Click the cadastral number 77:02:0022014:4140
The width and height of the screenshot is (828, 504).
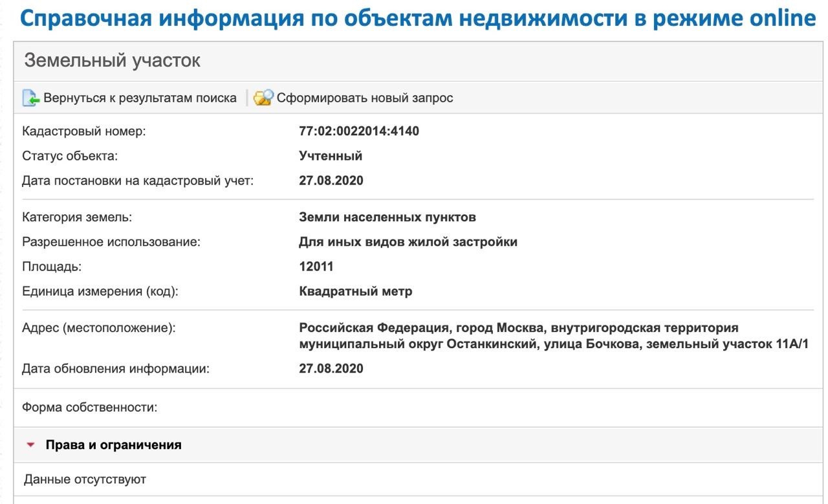(x=359, y=131)
